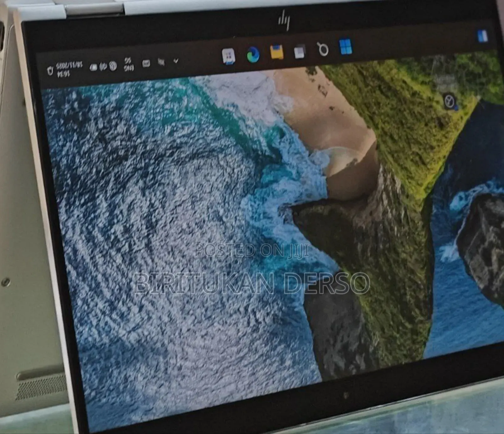Launch Microsoft Edge browser
Viewport: 504px width, 434px height.
click(x=253, y=54)
